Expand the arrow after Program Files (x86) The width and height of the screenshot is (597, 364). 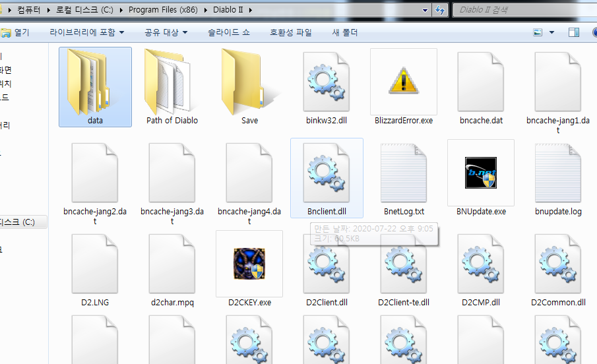tap(205, 10)
